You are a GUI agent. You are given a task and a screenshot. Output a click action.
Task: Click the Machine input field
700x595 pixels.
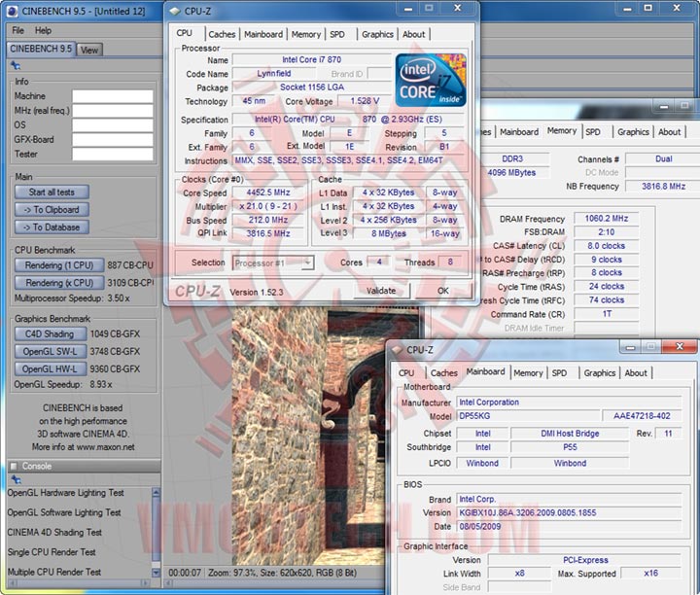pos(113,96)
